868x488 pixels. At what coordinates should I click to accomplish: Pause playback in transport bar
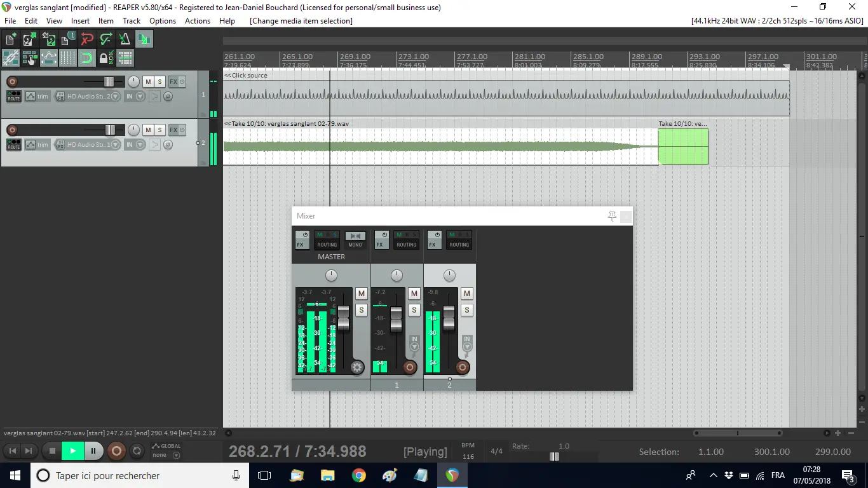tap(93, 451)
